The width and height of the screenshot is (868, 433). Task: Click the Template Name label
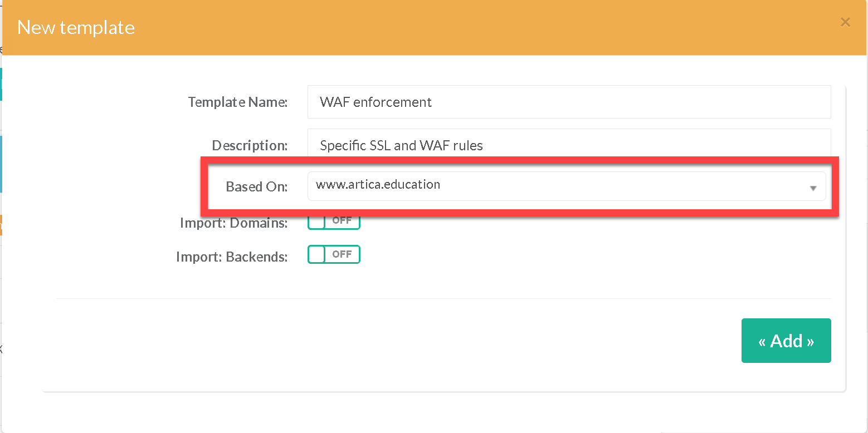237,102
